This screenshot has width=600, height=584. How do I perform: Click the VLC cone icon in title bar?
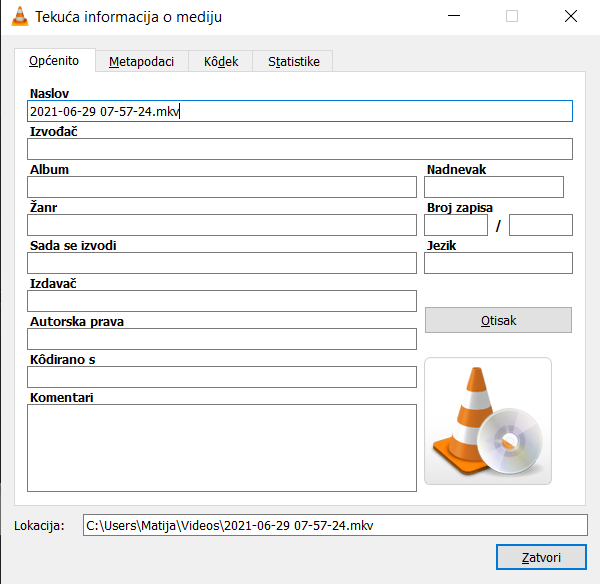click(x=18, y=17)
